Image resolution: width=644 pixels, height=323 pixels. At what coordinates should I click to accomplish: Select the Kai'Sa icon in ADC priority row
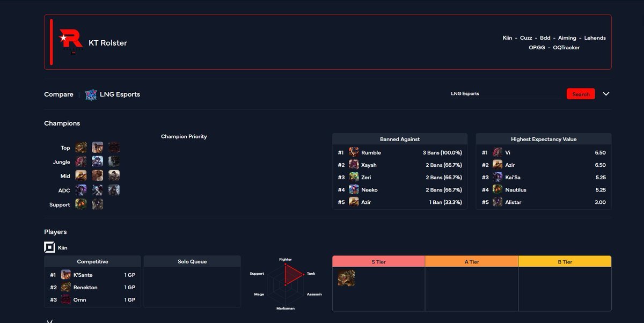[x=81, y=190]
